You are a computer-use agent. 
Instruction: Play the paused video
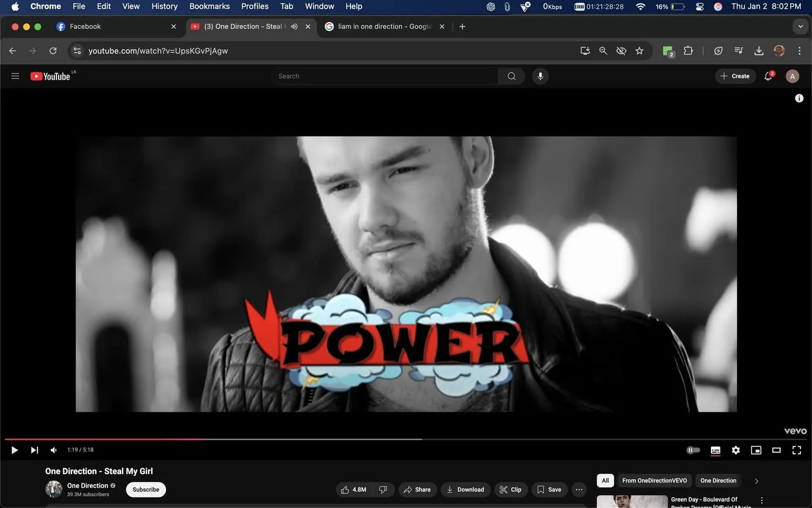[14, 450]
